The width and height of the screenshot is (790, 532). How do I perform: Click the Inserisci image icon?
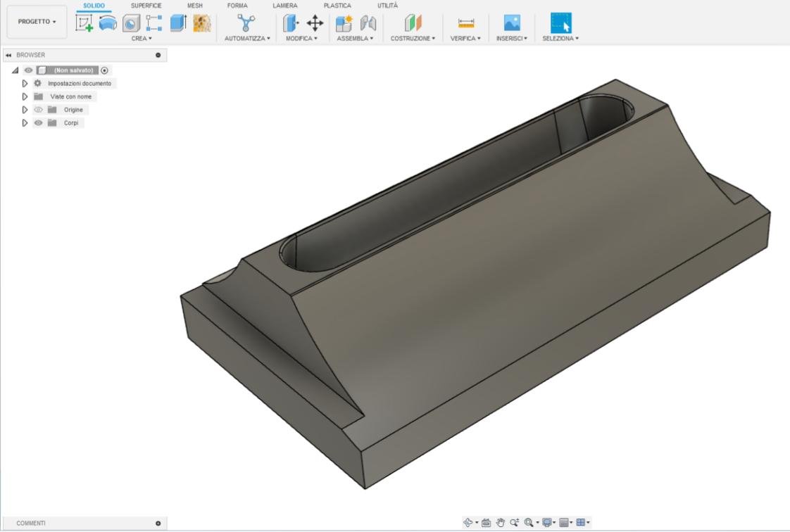511,23
